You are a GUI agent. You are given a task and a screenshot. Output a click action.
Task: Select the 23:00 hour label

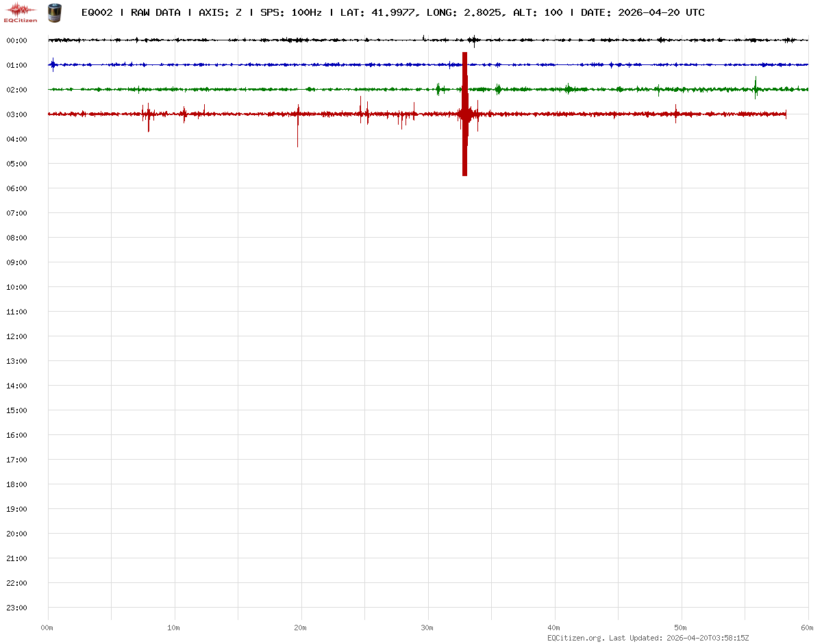16,608
